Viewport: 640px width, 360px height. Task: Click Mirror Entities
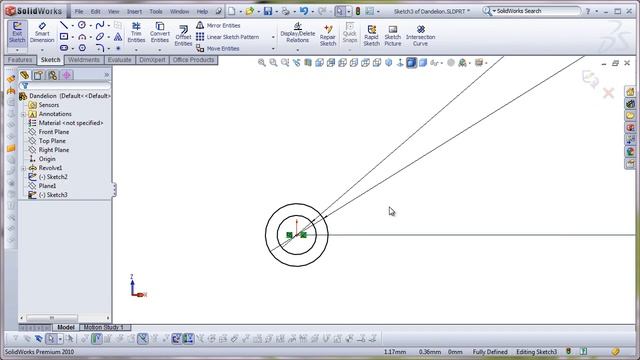[x=218, y=25]
